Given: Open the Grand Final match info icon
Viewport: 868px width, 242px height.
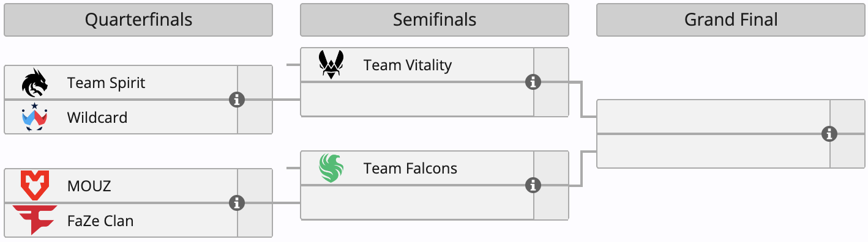Looking at the screenshot, I should click(x=829, y=134).
